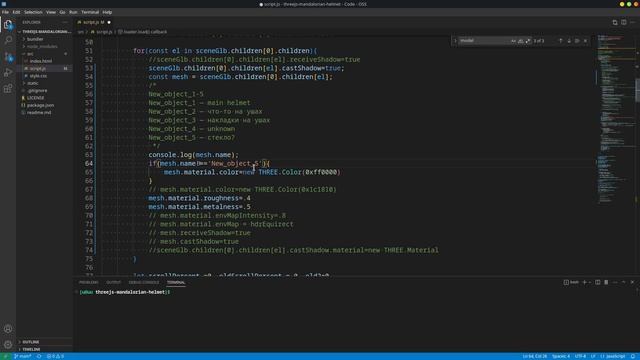Open the Explorer view in activity bar

[8, 25]
